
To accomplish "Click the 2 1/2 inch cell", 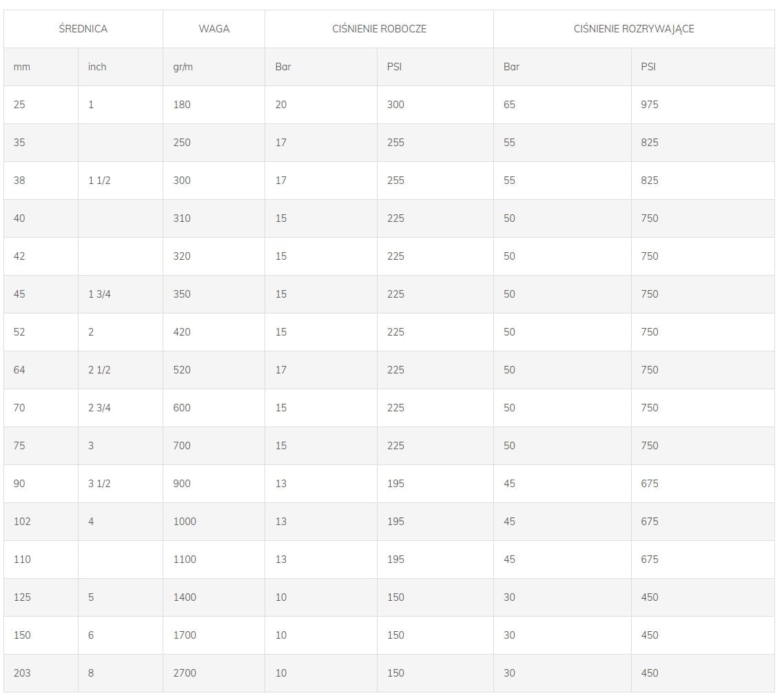I will coord(121,370).
